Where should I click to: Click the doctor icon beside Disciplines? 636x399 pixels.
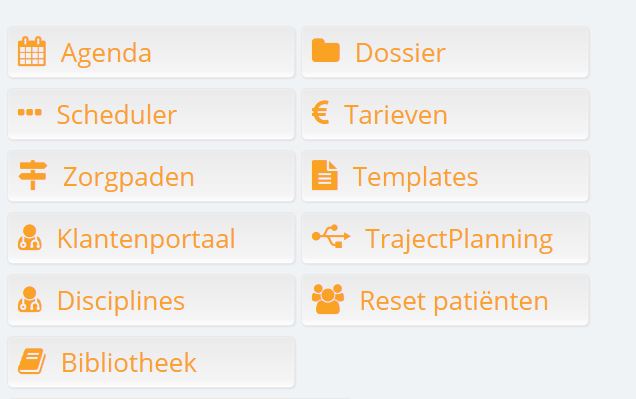tap(30, 299)
